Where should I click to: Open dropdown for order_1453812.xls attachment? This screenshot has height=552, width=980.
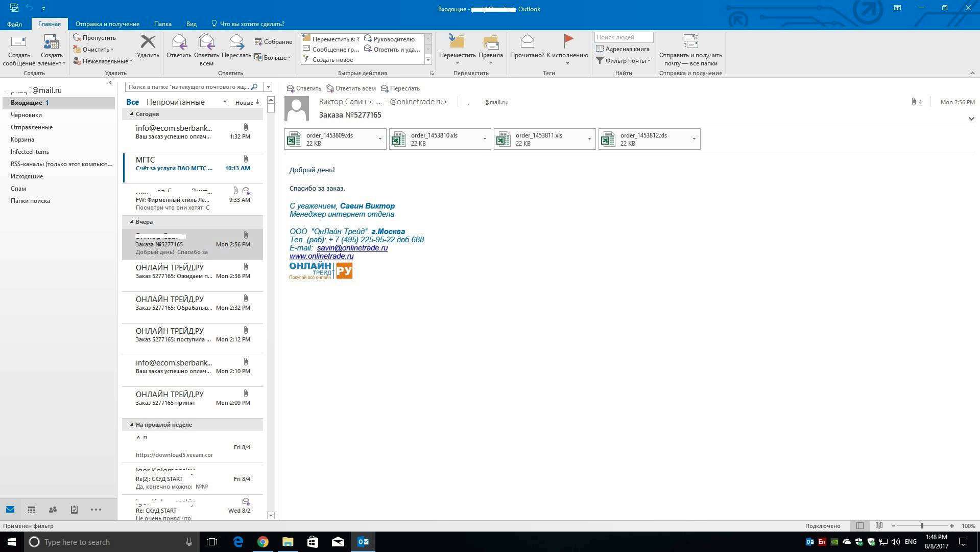[x=694, y=139]
